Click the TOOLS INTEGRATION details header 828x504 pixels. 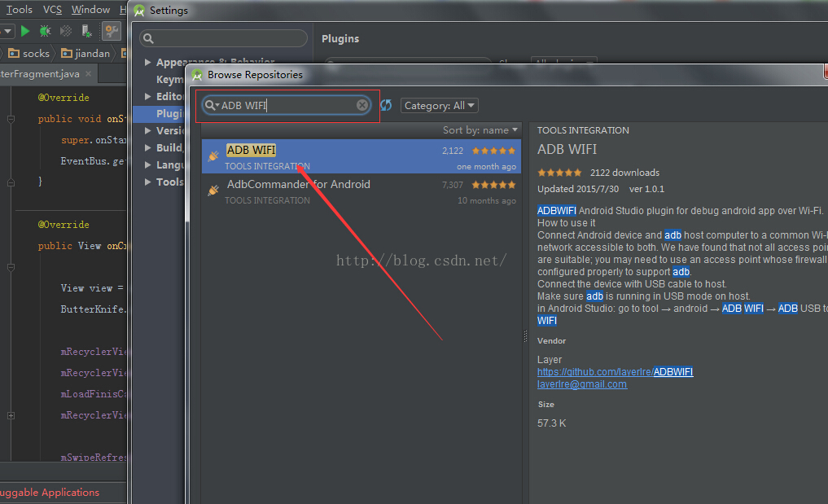(583, 130)
